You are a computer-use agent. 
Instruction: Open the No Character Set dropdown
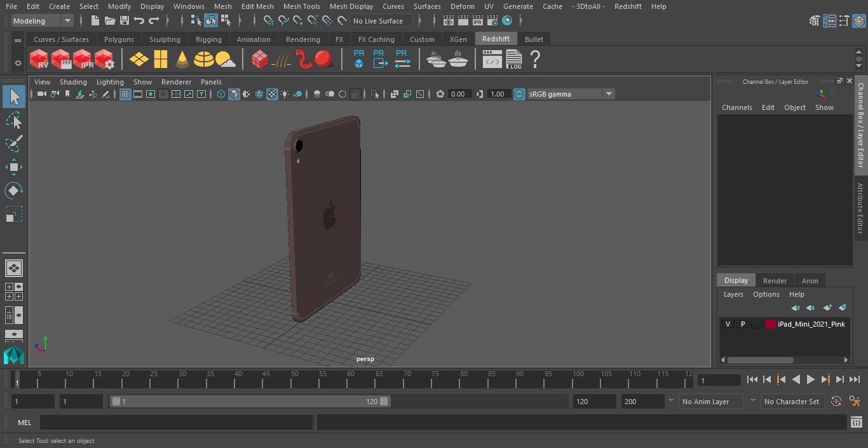pos(792,402)
